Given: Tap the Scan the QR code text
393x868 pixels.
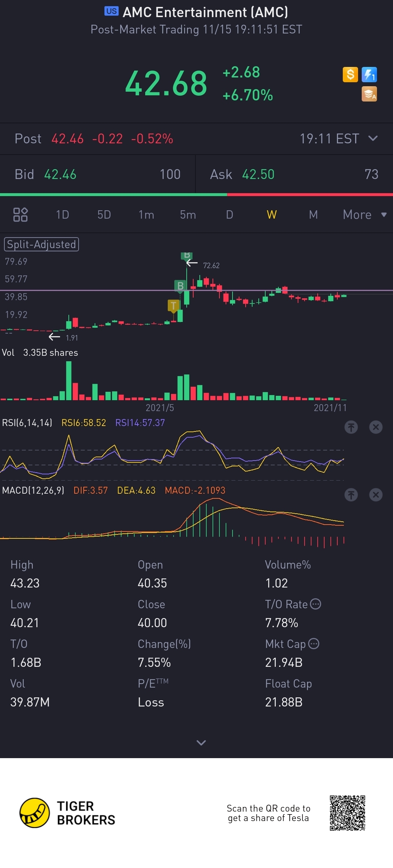Looking at the screenshot, I should pyautogui.click(x=269, y=813).
